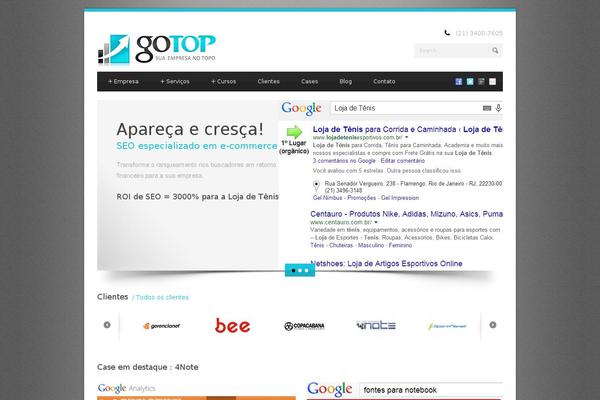Open the Facebook social icon
600x400 pixels.
tap(458, 82)
